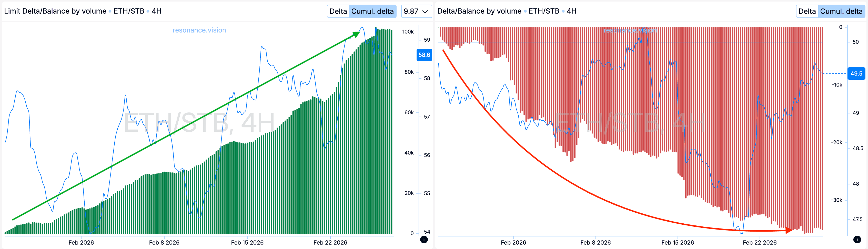Click the 49.5 current price label
Image resolution: width=868 pixels, height=249 pixels.
pos(856,74)
